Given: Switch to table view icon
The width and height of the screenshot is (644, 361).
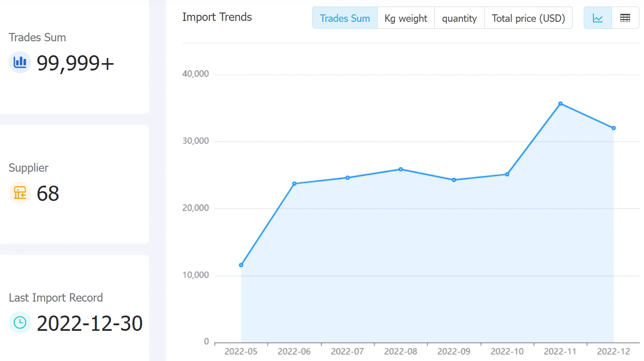Looking at the screenshot, I should pyautogui.click(x=625, y=18).
